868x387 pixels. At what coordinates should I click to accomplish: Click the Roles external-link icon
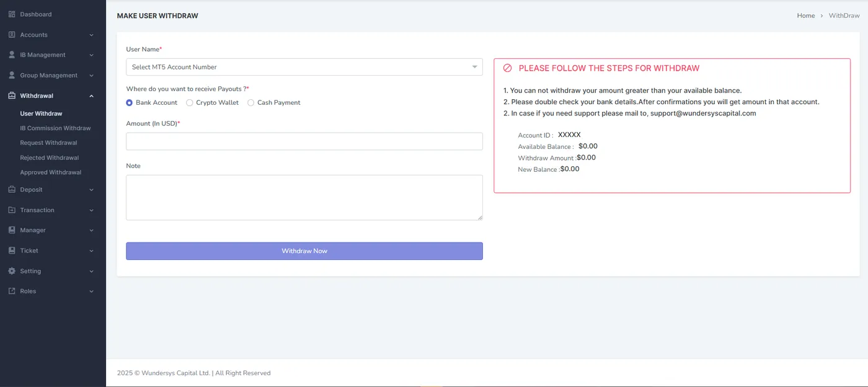pyautogui.click(x=12, y=291)
